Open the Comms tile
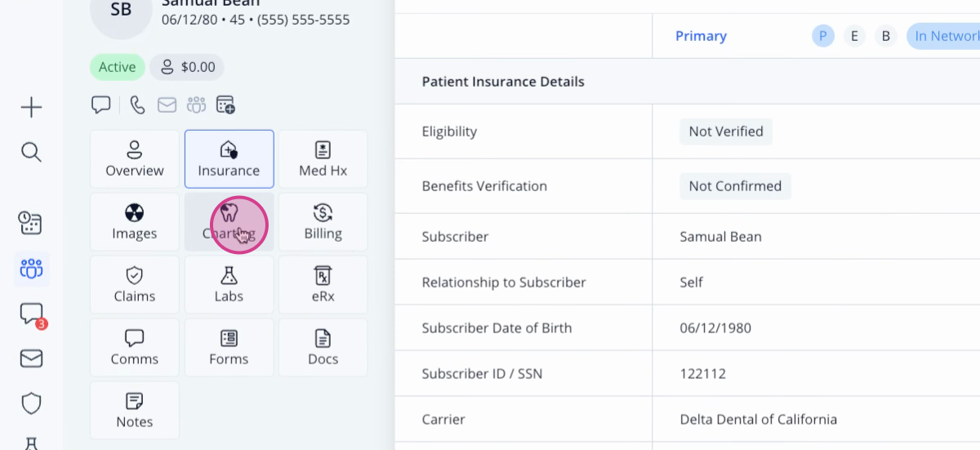 point(135,348)
